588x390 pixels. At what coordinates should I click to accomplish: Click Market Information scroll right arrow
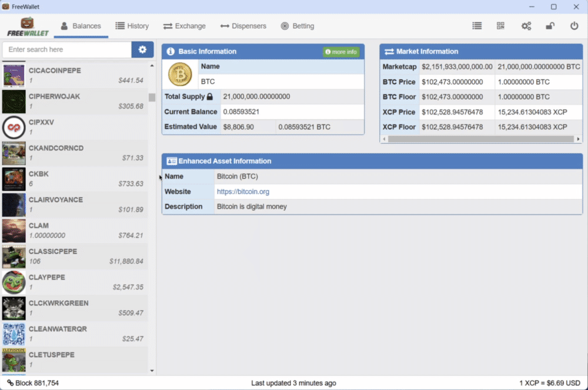(578, 139)
